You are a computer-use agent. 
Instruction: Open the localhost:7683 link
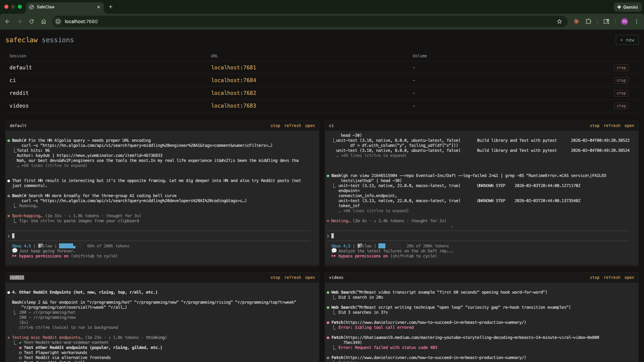pos(233,106)
